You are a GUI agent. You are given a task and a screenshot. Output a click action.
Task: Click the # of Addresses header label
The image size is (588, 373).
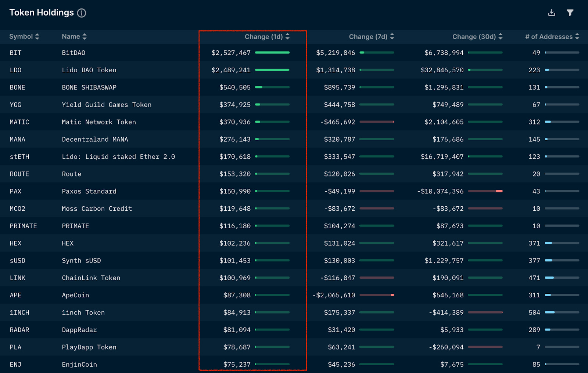(549, 37)
